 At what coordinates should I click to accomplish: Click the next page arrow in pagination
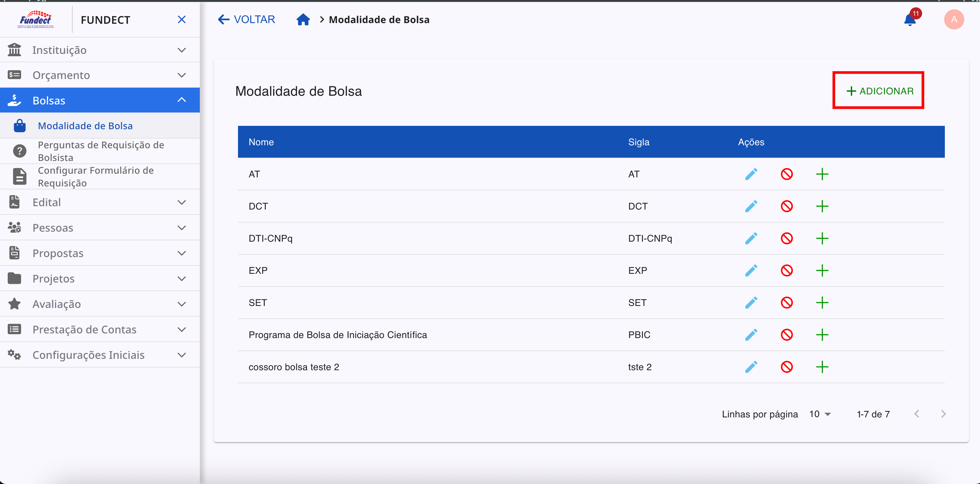tap(944, 414)
